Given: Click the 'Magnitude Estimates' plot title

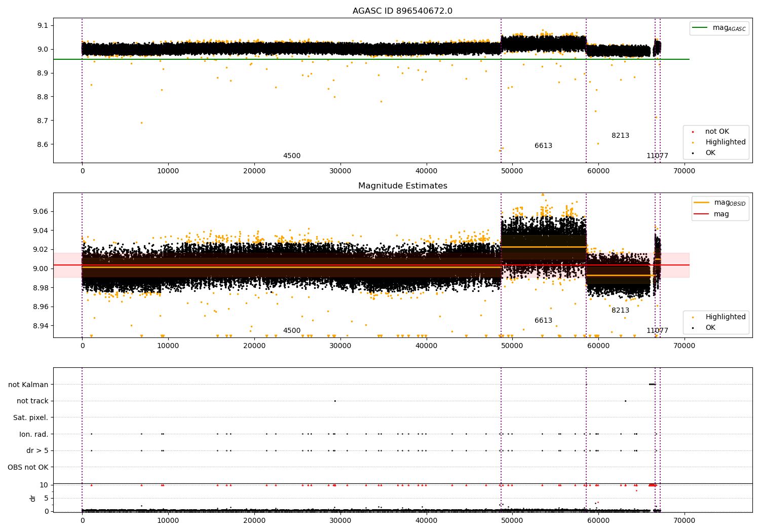Looking at the screenshot, I should pyautogui.click(x=402, y=186).
